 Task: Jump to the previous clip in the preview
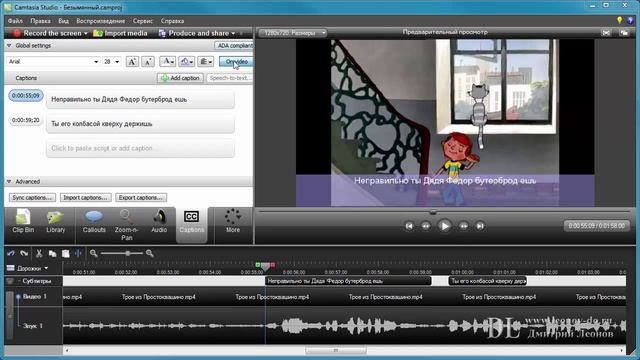pos(409,226)
